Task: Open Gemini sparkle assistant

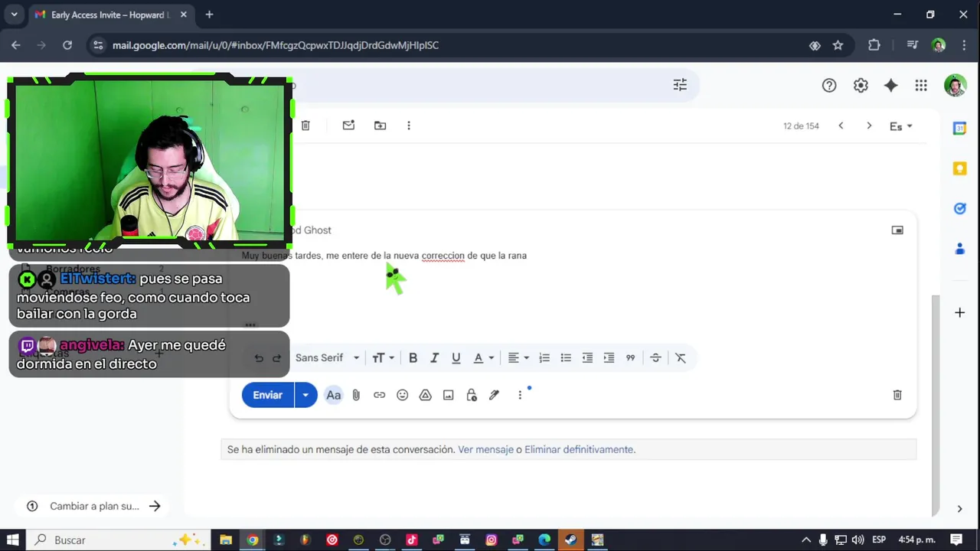Action: (x=890, y=86)
